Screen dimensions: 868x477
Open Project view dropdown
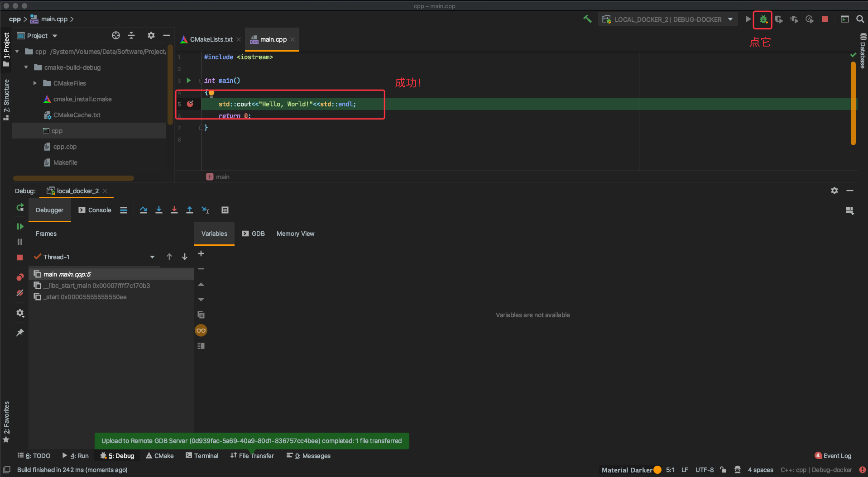pyautogui.click(x=37, y=36)
